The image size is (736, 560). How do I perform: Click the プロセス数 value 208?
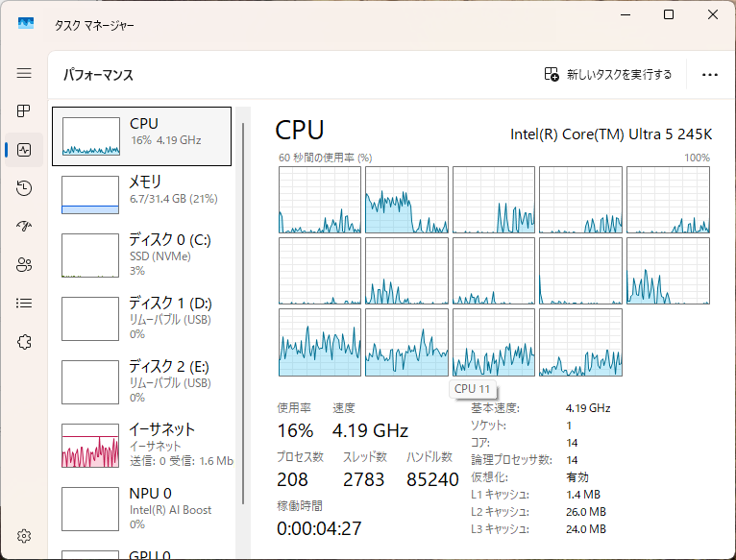pyautogui.click(x=292, y=479)
